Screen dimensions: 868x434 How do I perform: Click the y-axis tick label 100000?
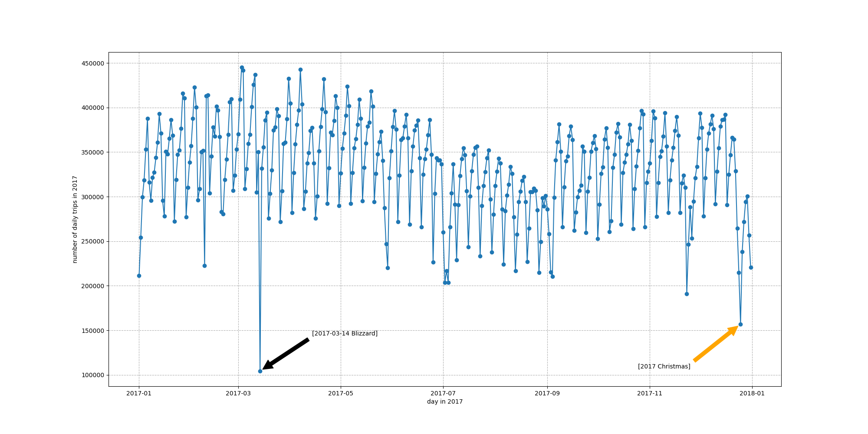coord(93,375)
